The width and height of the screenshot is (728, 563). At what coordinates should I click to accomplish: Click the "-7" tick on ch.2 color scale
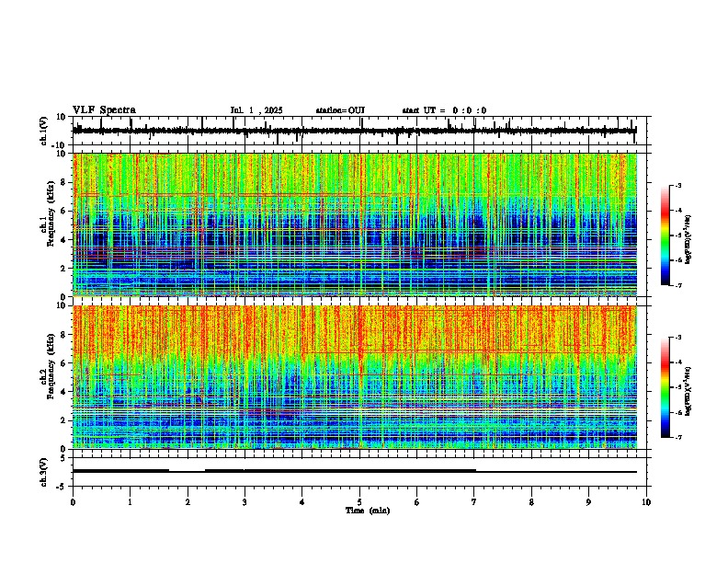click(677, 437)
